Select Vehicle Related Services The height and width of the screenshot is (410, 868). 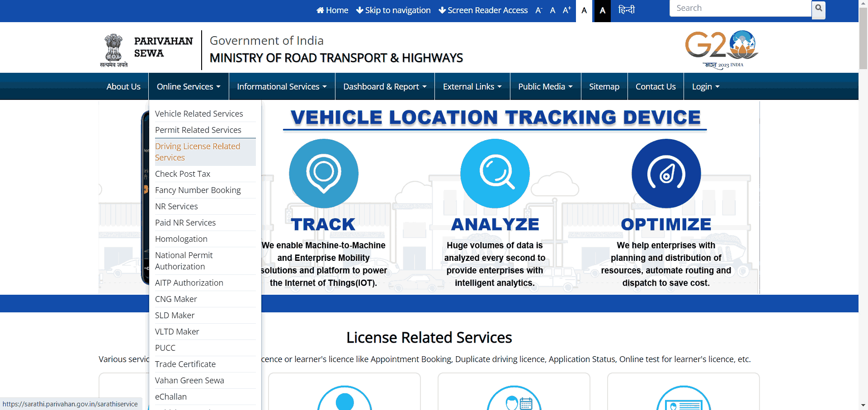[x=205, y=114]
